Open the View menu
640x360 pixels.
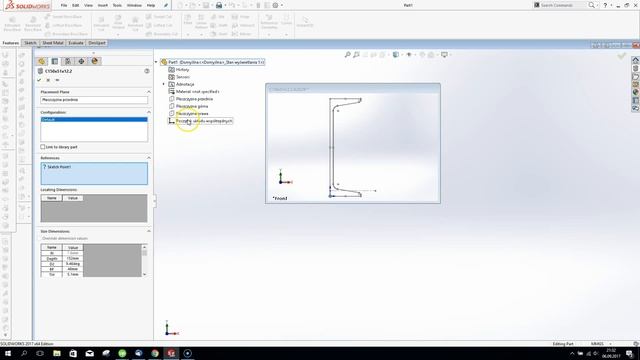(88, 5)
